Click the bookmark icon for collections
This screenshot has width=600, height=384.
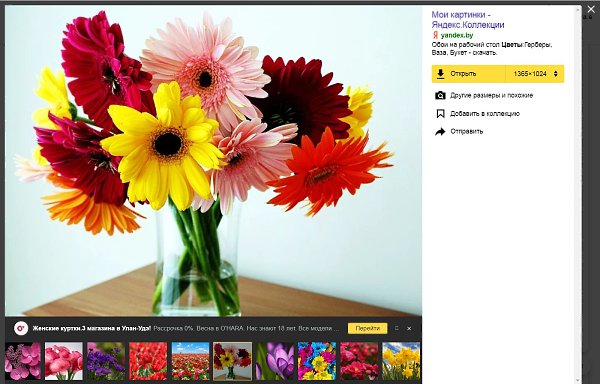tap(440, 114)
